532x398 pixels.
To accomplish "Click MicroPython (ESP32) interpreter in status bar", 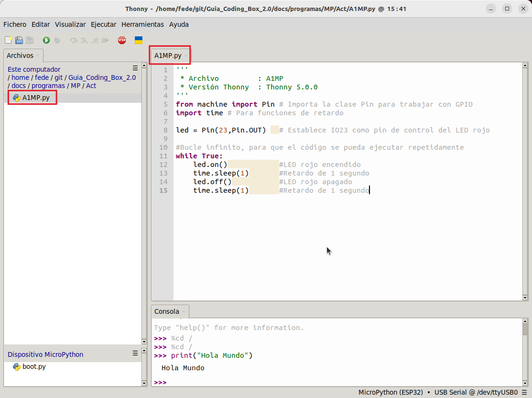I will [391, 393].
